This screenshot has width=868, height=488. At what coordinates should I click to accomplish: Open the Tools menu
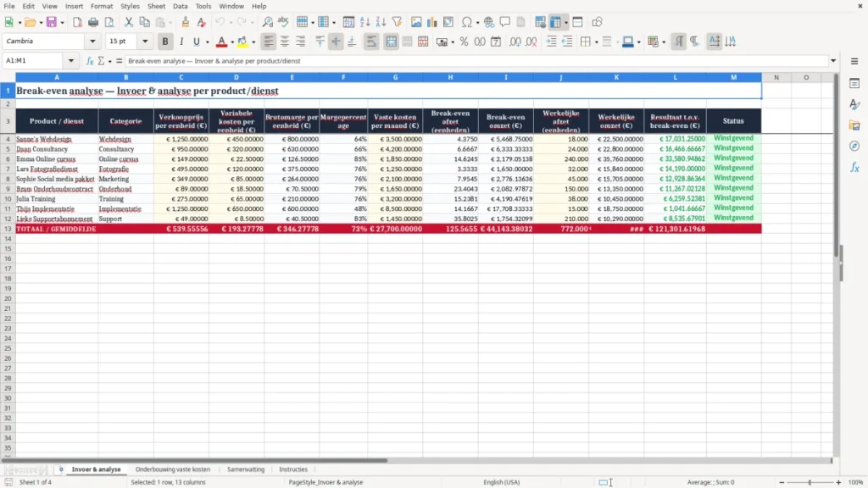(203, 6)
